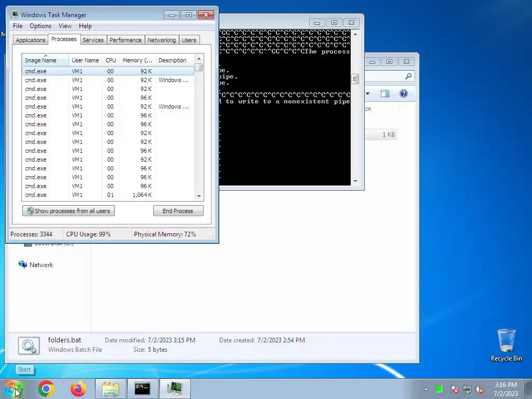Open Windows Explorer taskbar icon
Viewport: 532px width, 399px height.
click(x=111, y=389)
